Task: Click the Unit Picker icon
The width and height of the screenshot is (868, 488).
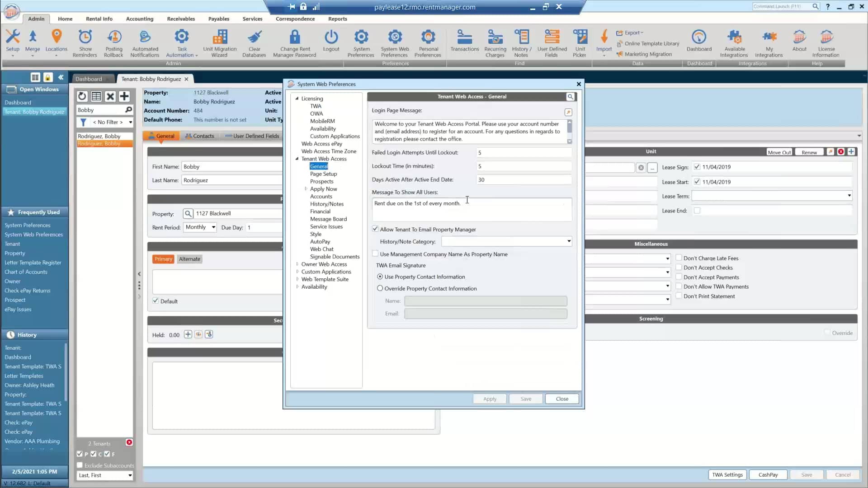Action: point(580,42)
